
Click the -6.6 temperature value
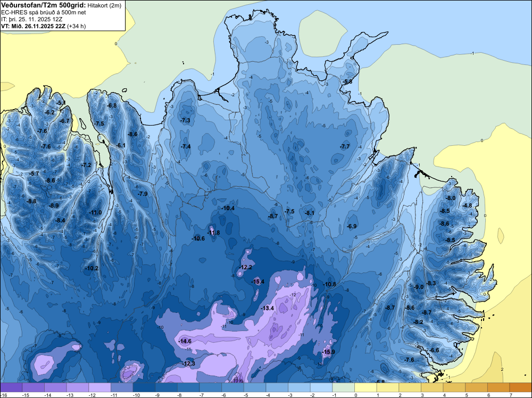434,351
